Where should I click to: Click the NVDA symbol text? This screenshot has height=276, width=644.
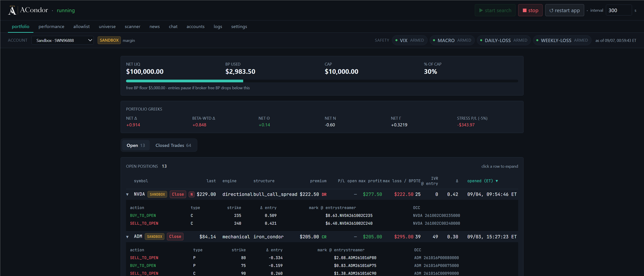coord(139,194)
